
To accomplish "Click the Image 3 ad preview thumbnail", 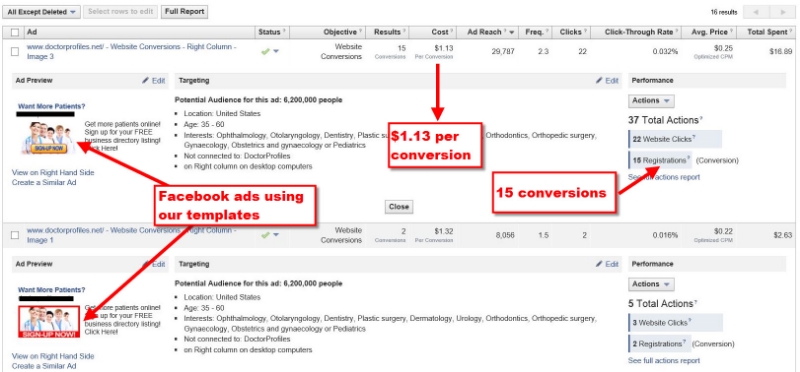I will pyautogui.click(x=48, y=138).
